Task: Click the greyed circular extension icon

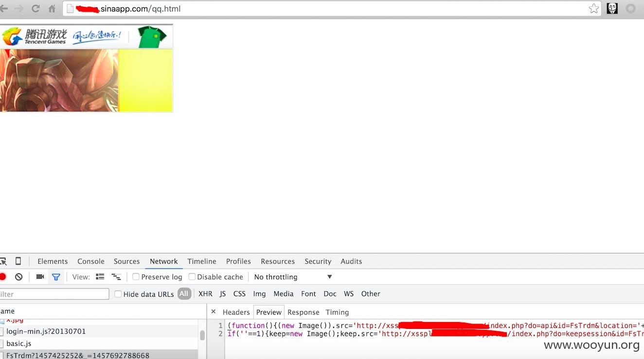Action: pos(631,9)
